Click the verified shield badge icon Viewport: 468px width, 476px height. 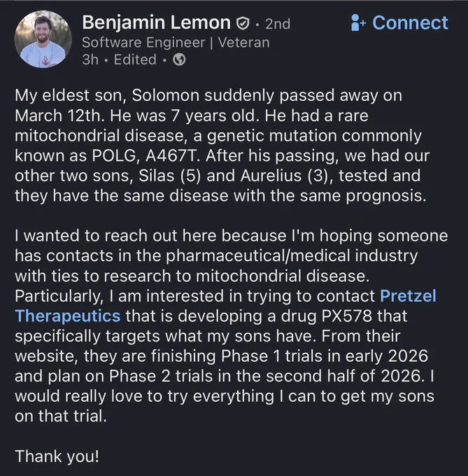coord(243,23)
